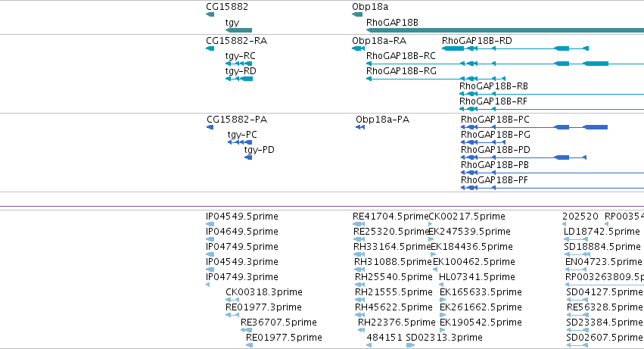The height and width of the screenshot is (349, 644).
Task: Select protein label RhoGAP18B-PC
Action: coord(496,120)
